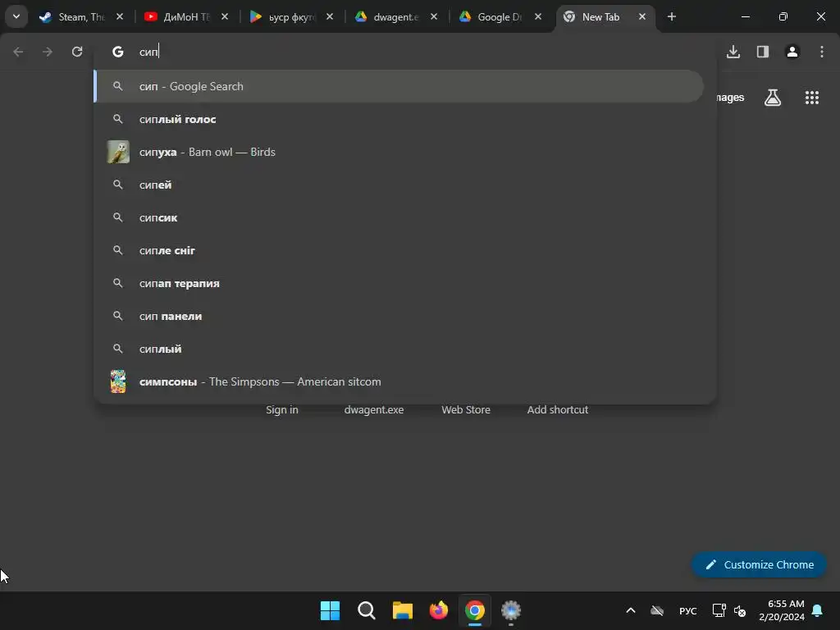Click the muted volume tray icon
Image resolution: width=840 pixels, height=630 pixels.
pyautogui.click(x=740, y=610)
